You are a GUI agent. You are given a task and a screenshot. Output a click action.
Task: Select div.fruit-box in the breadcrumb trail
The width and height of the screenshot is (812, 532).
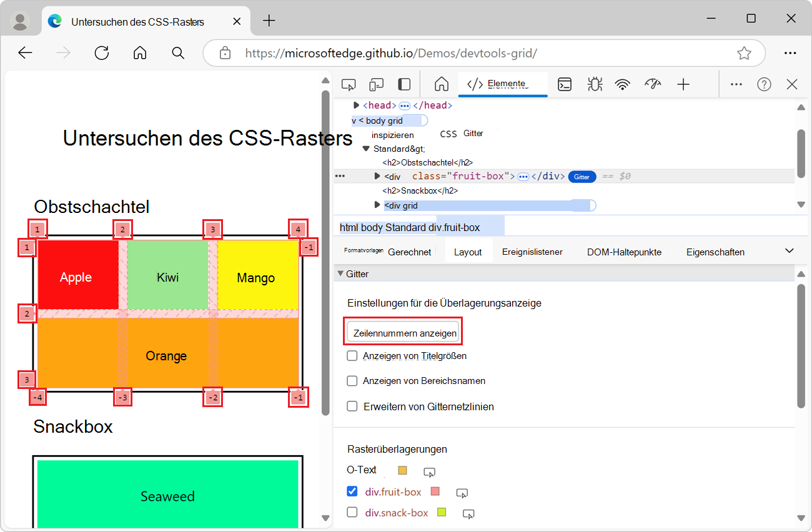(454, 227)
